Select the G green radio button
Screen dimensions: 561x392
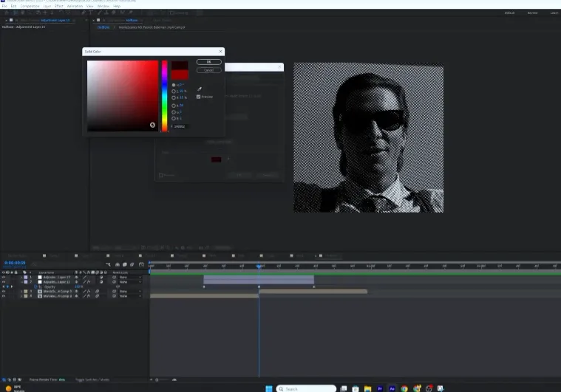(x=174, y=112)
